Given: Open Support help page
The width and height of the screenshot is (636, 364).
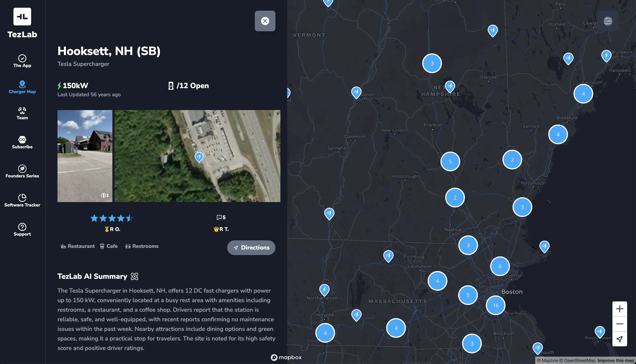Looking at the screenshot, I should point(22,229).
